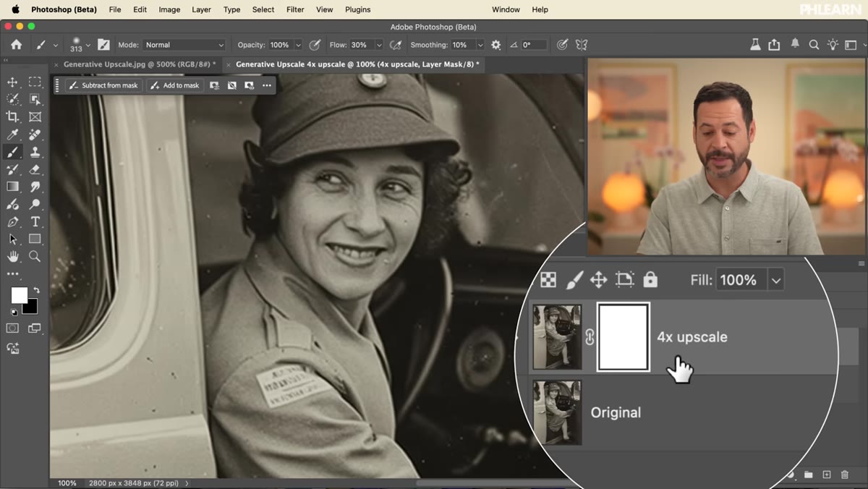Open smoothing options gear icon
Viewport: 868px width, 489px height.
(x=495, y=45)
